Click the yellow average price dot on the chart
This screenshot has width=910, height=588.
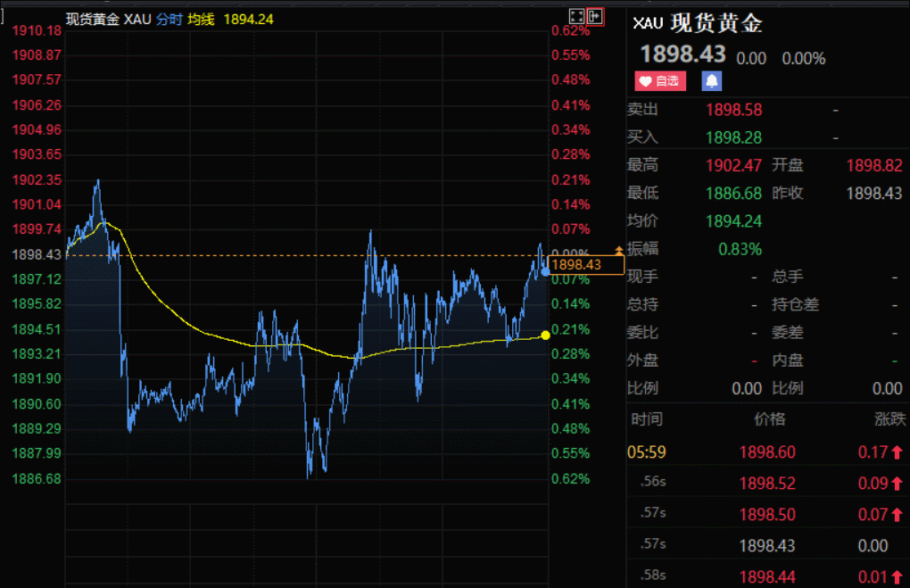point(545,335)
